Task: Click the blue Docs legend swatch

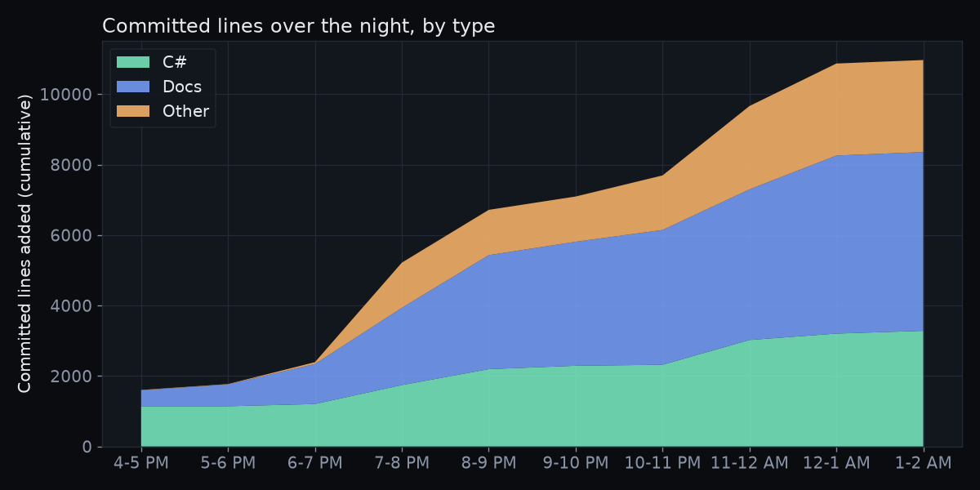Action: click(x=133, y=87)
